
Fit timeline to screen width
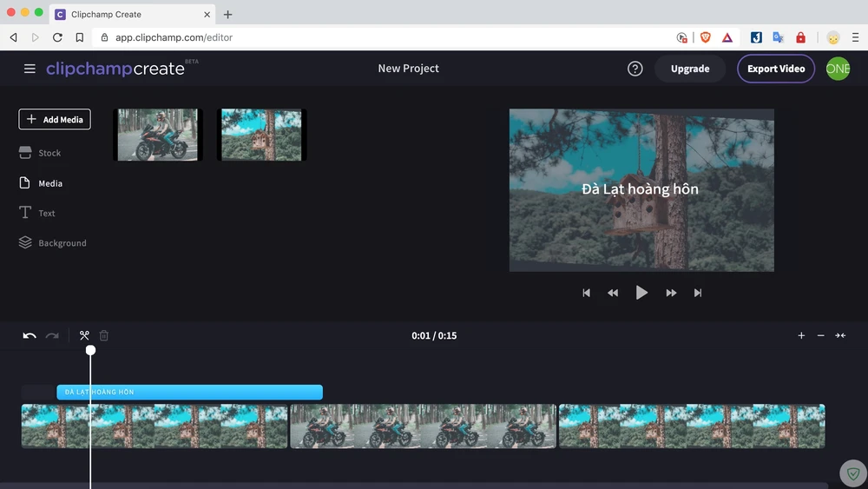pos(840,336)
